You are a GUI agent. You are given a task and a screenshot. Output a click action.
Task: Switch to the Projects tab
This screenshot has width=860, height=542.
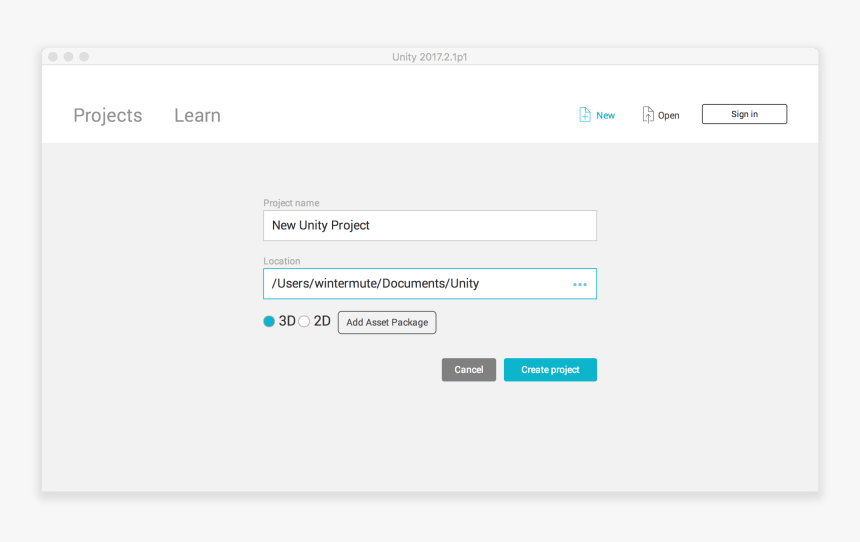108,115
